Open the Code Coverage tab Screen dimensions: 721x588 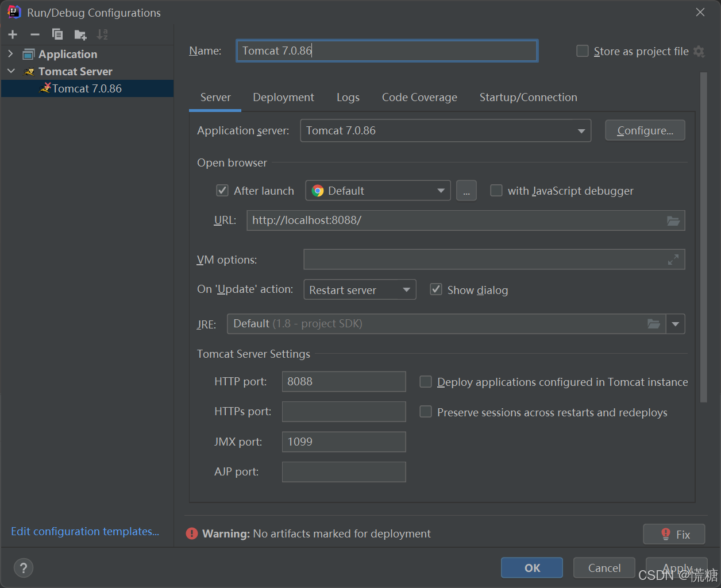[x=419, y=98]
